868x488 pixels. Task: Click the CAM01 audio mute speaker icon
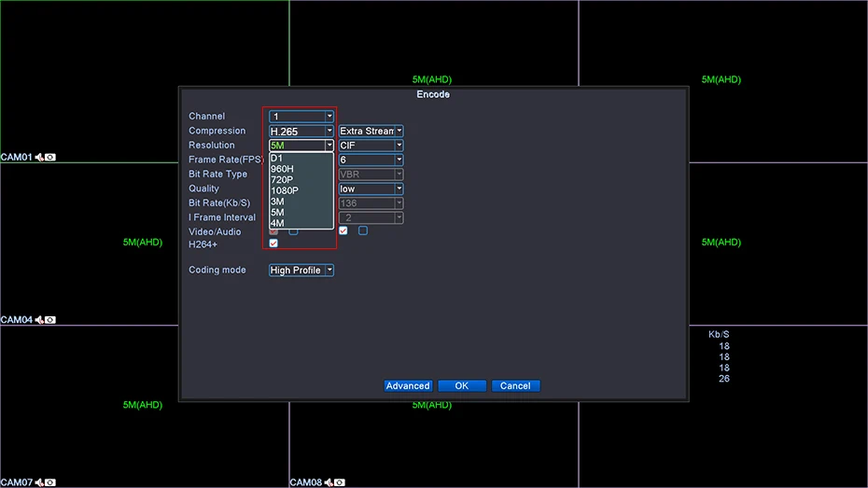point(39,158)
